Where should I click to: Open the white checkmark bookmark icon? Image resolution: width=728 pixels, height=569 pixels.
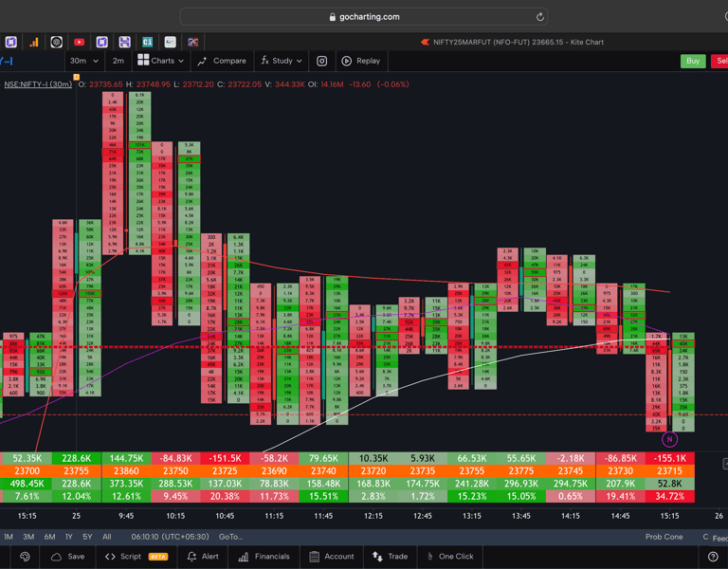tap(170, 43)
